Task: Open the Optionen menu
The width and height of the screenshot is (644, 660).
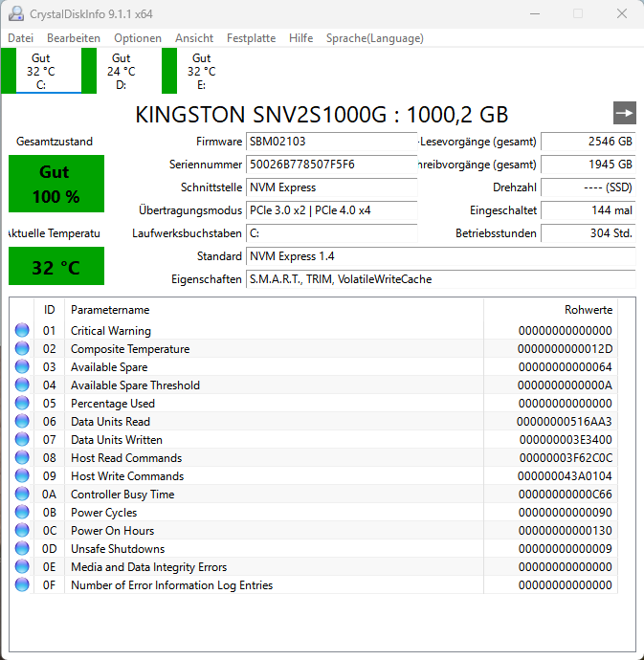Action: tap(137, 38)
